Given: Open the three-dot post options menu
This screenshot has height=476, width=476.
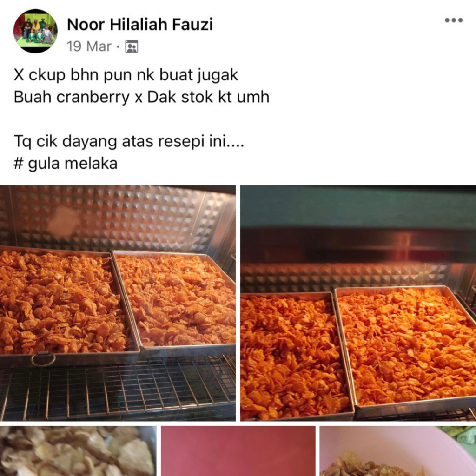Looking at the screenshot, I should 454,20.
